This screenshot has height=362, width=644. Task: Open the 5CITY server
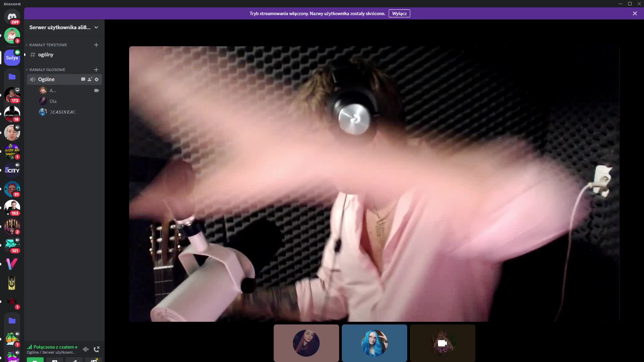coord(12,170)
